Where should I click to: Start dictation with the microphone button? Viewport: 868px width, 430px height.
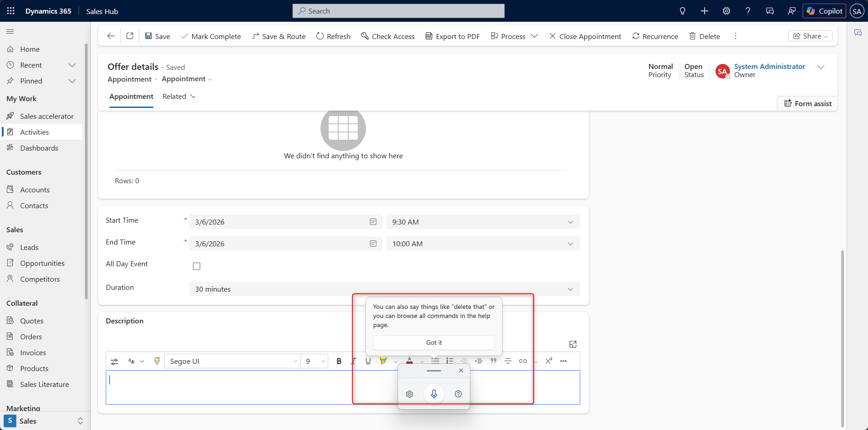pyautogui.click(x=434, y=394)
